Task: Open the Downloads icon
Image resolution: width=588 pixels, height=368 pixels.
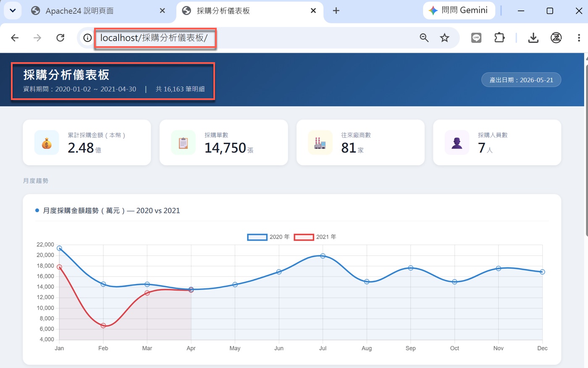Action: [x=533, y=38]
